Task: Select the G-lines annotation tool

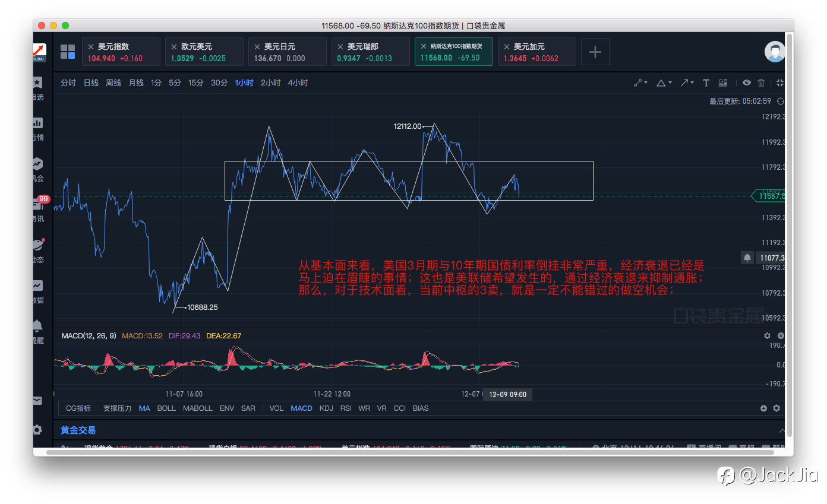Action: tap(723, 83)
